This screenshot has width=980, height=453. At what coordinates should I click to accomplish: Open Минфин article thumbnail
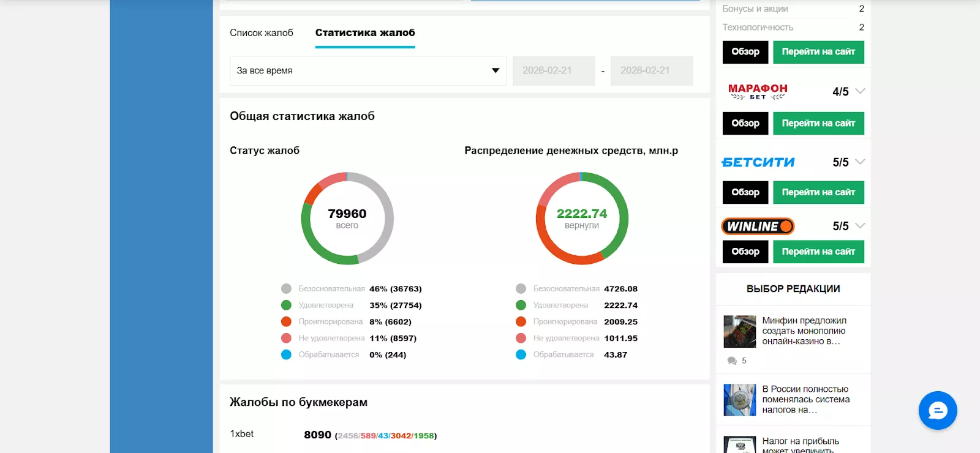[x=740, y=331]
